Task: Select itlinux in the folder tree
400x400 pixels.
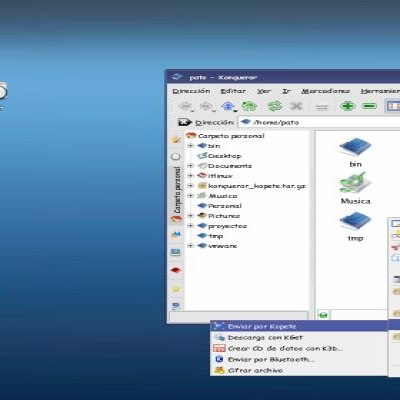Action: [220, 176]
